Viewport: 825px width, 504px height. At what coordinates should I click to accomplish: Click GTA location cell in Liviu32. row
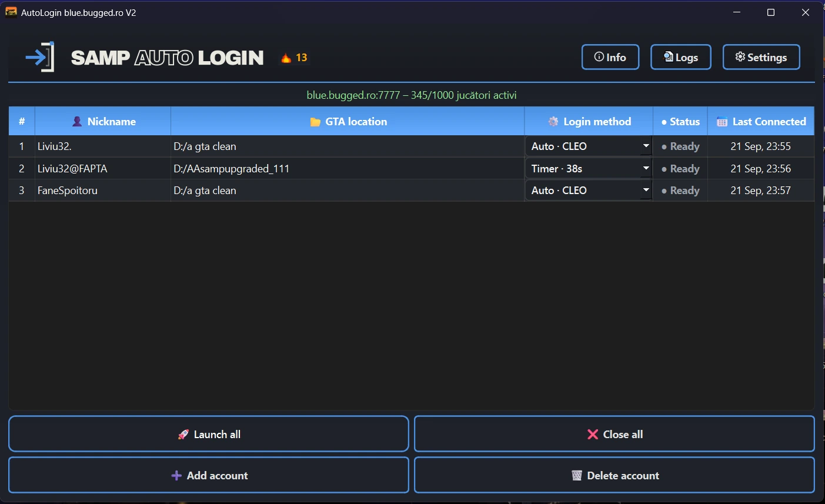pos(348,146)
